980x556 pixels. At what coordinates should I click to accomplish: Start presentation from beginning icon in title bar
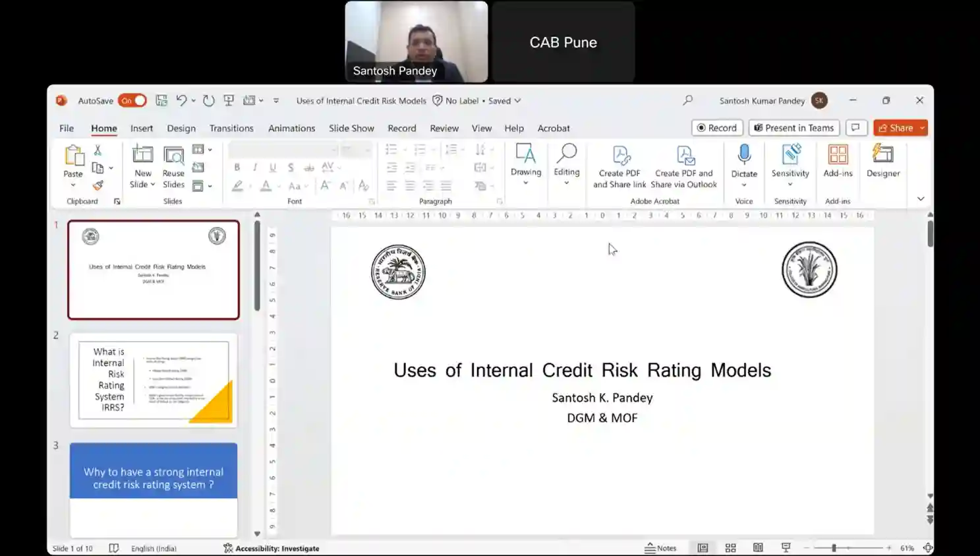[x=229, y=100]
